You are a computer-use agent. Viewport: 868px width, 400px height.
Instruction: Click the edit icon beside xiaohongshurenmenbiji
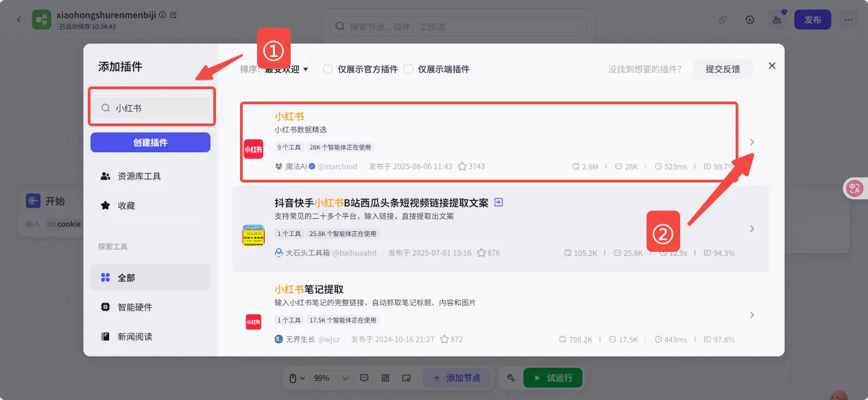[173, 14]
